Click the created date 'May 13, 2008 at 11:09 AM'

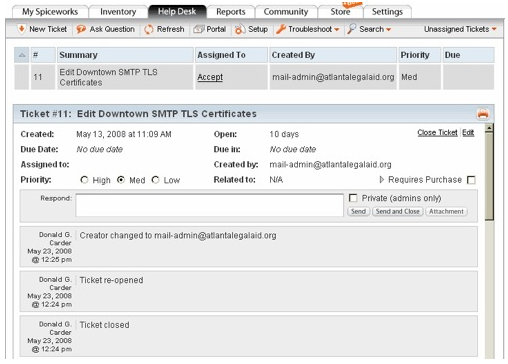pyautogui.click(x=124, y=134)
